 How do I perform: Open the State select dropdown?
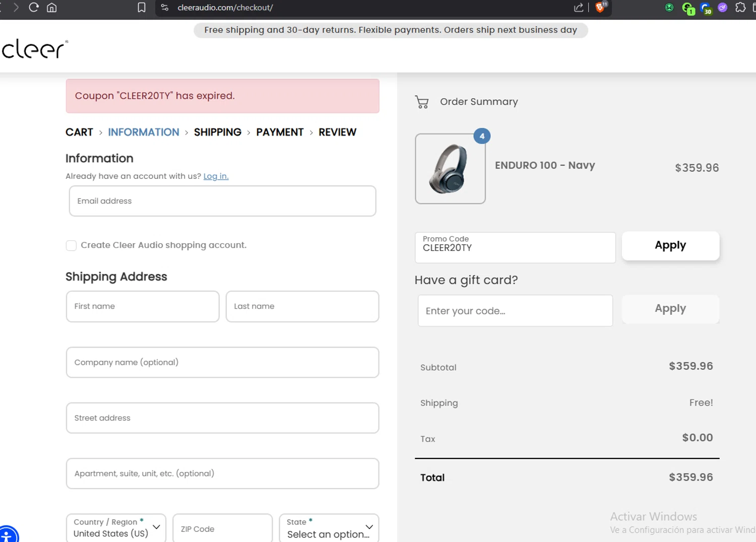329,528
